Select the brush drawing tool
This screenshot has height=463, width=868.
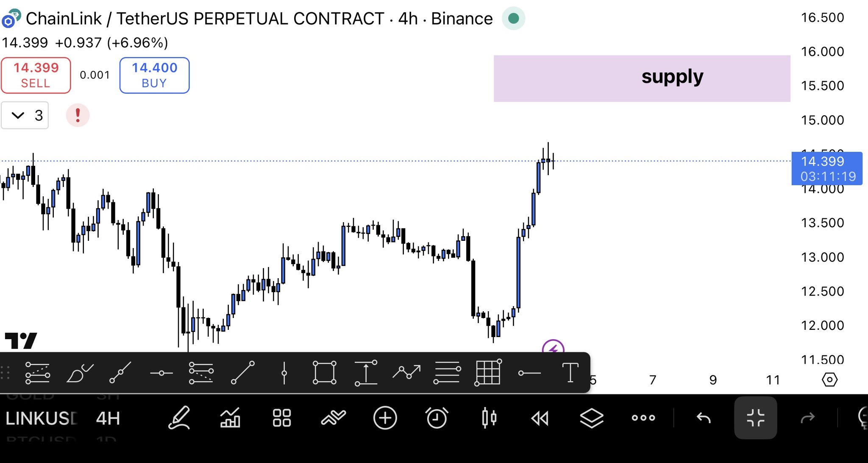pos(79,373)
